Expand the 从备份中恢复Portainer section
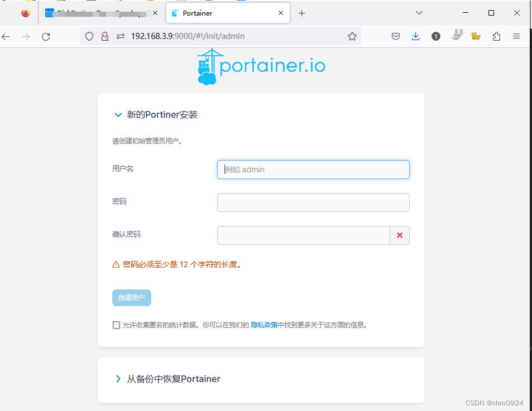Image resolution: width=532 pixels, height=411 pixels. tap(118, 379)
